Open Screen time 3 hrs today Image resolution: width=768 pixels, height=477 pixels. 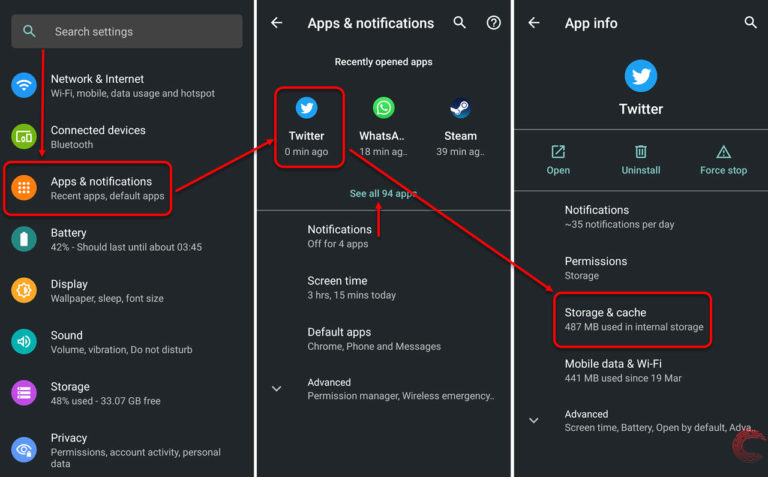pos(352,287)
